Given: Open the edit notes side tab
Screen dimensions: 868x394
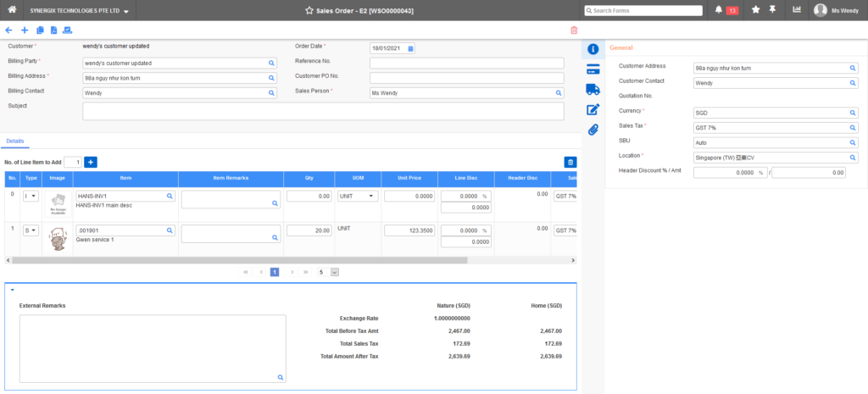Looking at the screenshot, I should tap(593, 109).
